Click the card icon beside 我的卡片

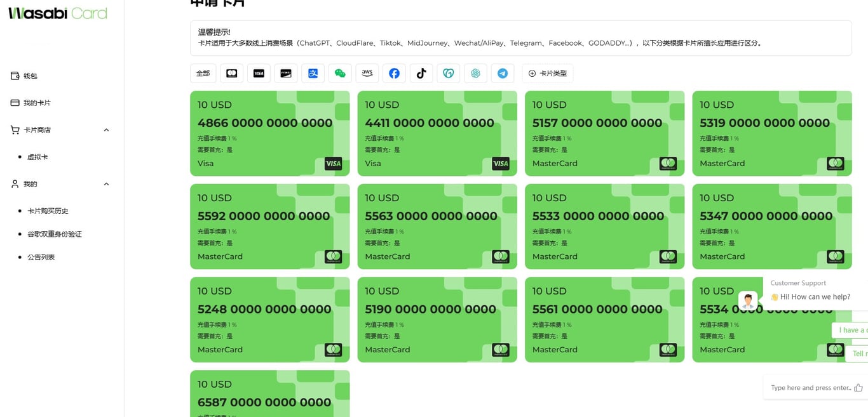(15, 103)
